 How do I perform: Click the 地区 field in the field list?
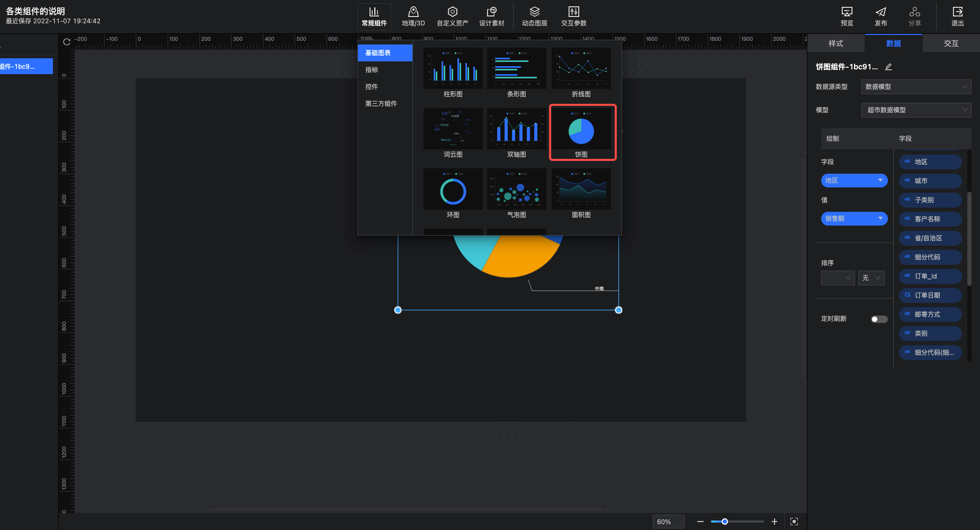coord(930,162)
